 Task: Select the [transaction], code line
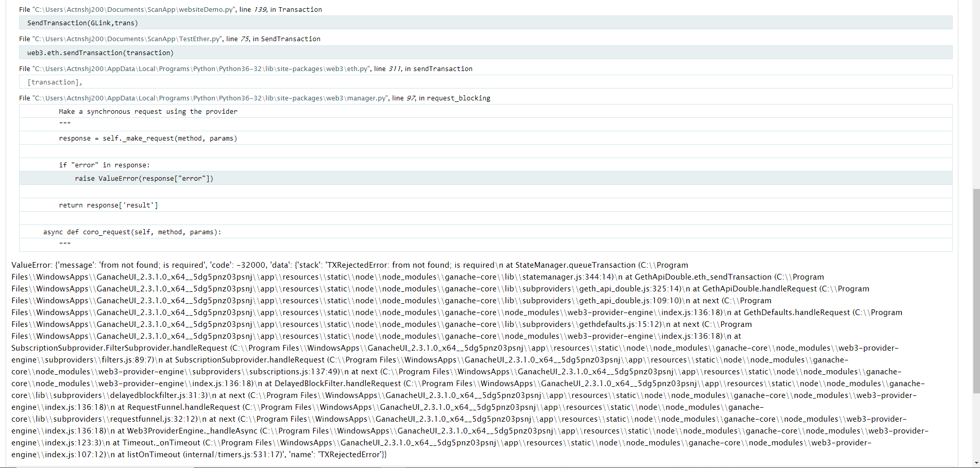coord(485,82)
